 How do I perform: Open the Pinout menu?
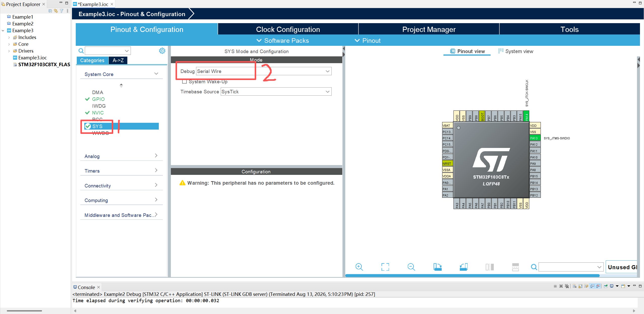[x=368, y=41]
